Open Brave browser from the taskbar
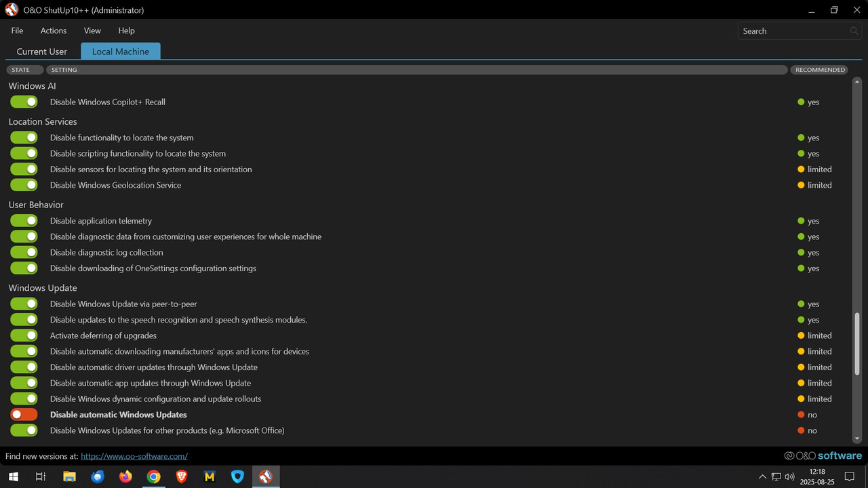The height and width of the screenshot is (488, 868). tap(182, 476)
